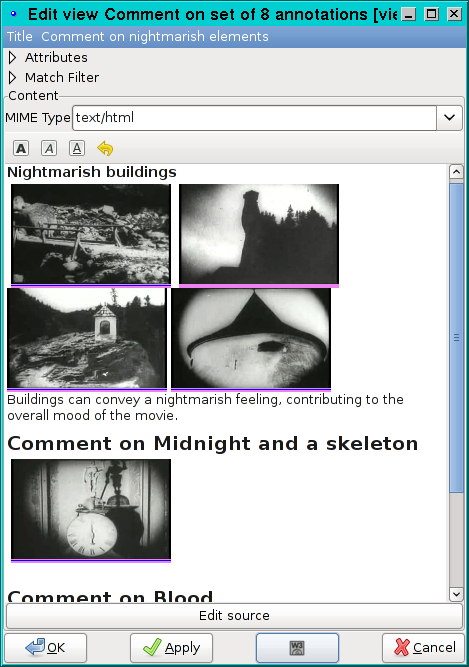Click the 'Content' section label
This screenshot has height=667, width=469.
coord(33,95)
